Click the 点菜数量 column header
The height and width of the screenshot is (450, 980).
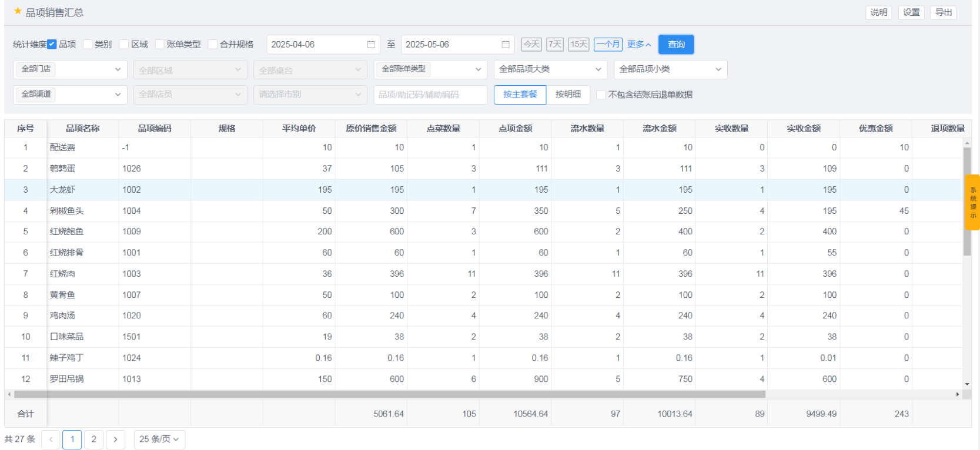coord(443,129)
